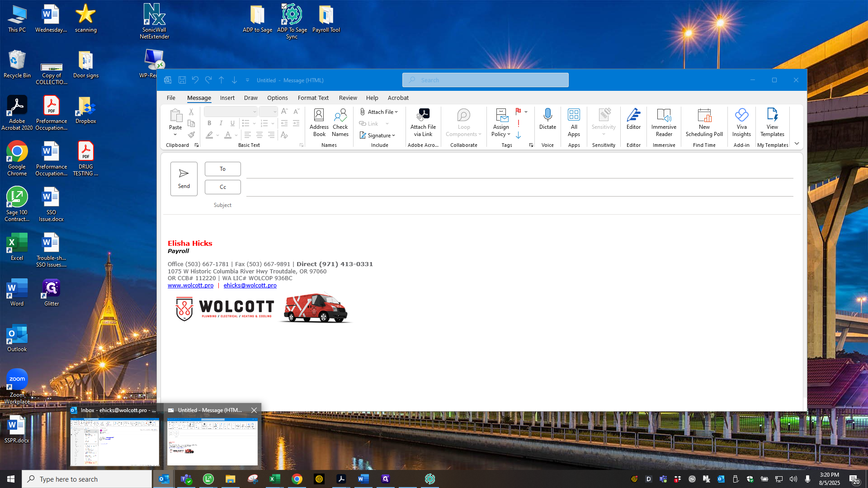This screenshot has width=868, height=488.
Task: Open the Acrobat tab
Action: coord(398,98)
